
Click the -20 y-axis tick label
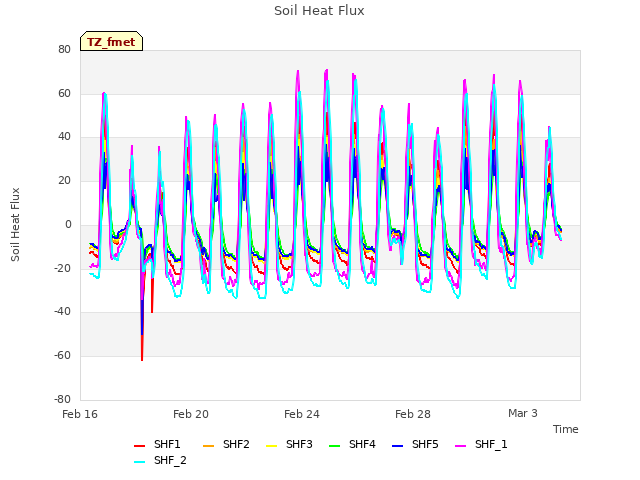pyautogui.click(x=62, y=268)
